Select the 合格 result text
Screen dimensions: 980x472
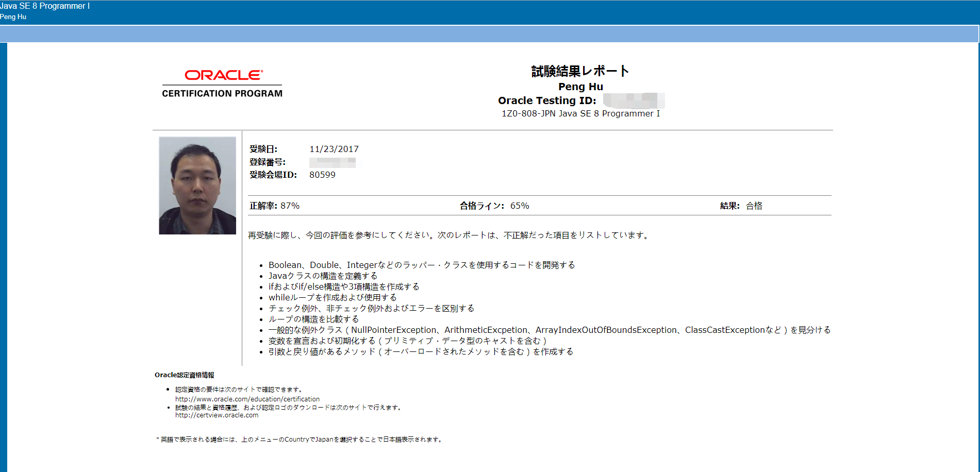(754, 205)
